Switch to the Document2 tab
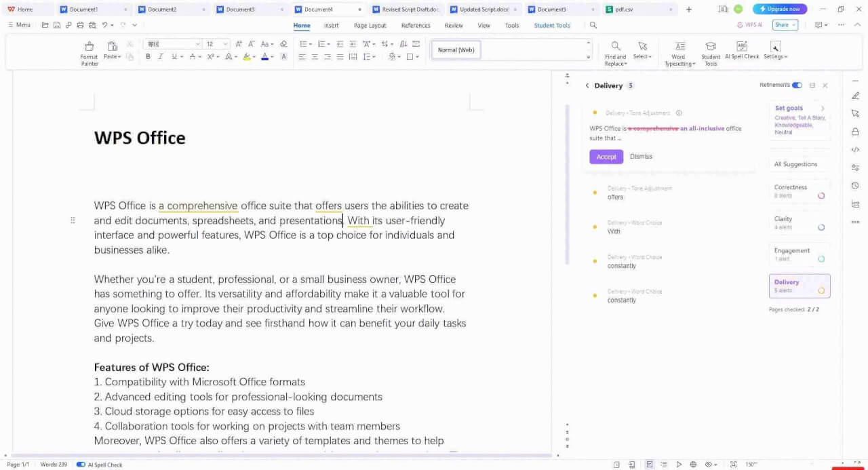Image resolution: width=868 pixels, height=470 pixels. 162,9
